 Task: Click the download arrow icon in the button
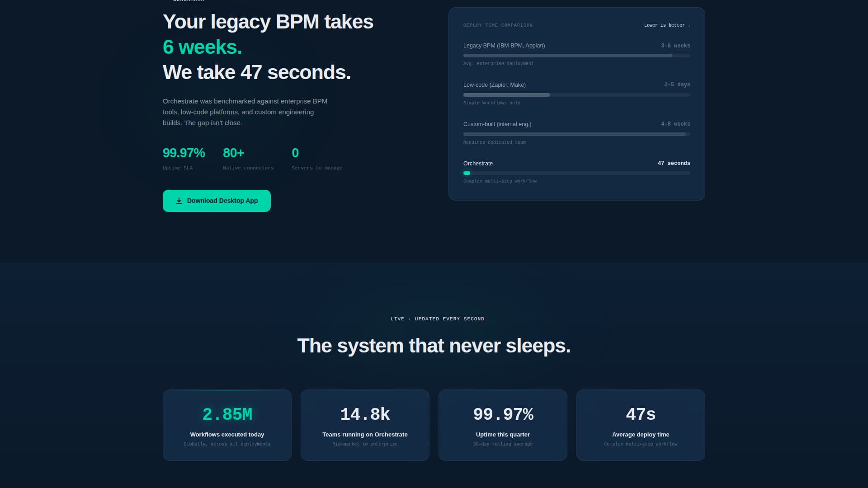(179, 201)
